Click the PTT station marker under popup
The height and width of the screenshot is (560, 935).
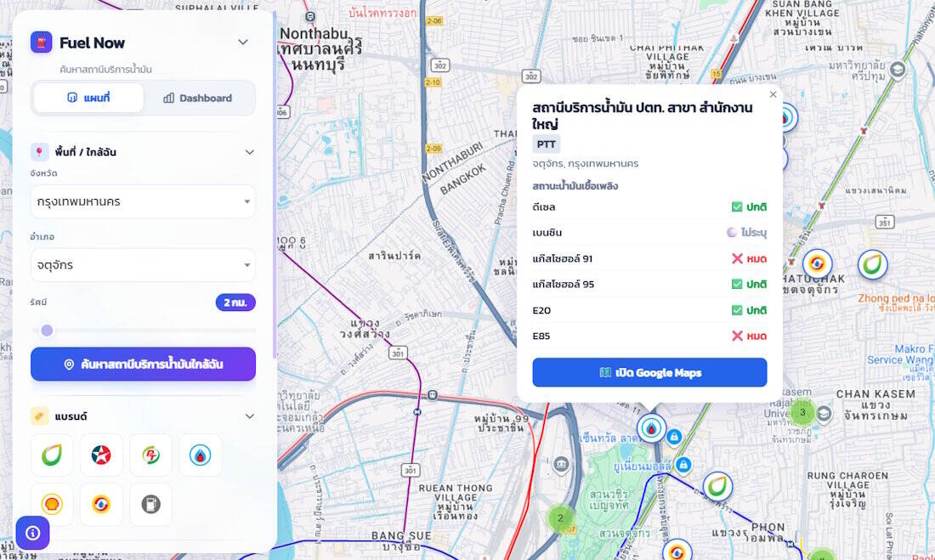click(651, 428)
